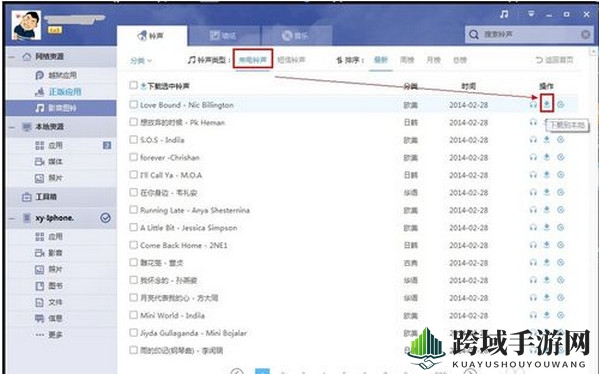Click the user avatar picture
599x374 pixels.
[26, 25]
